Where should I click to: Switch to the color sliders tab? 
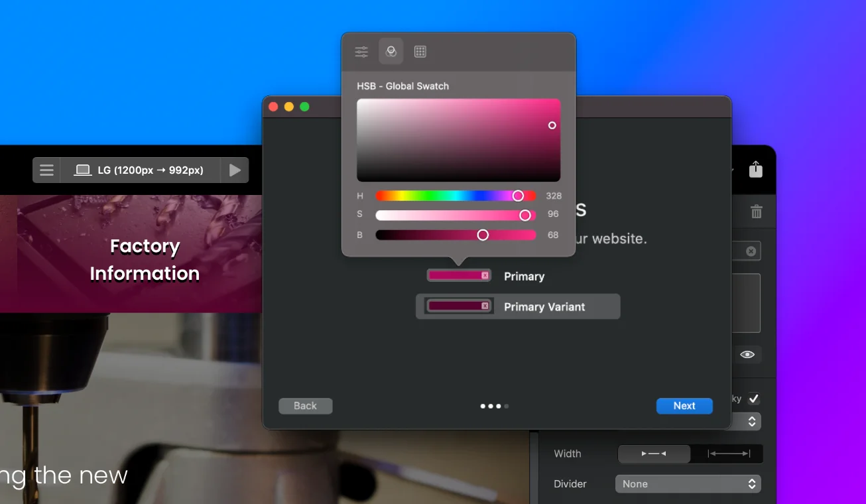tap(361, 52)
